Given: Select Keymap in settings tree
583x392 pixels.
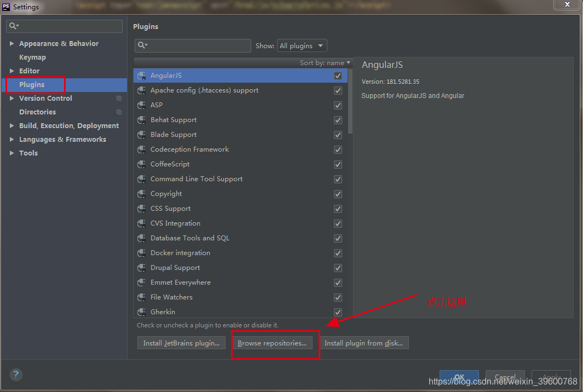Looking at the screenshot, I should tap(33, 57).
